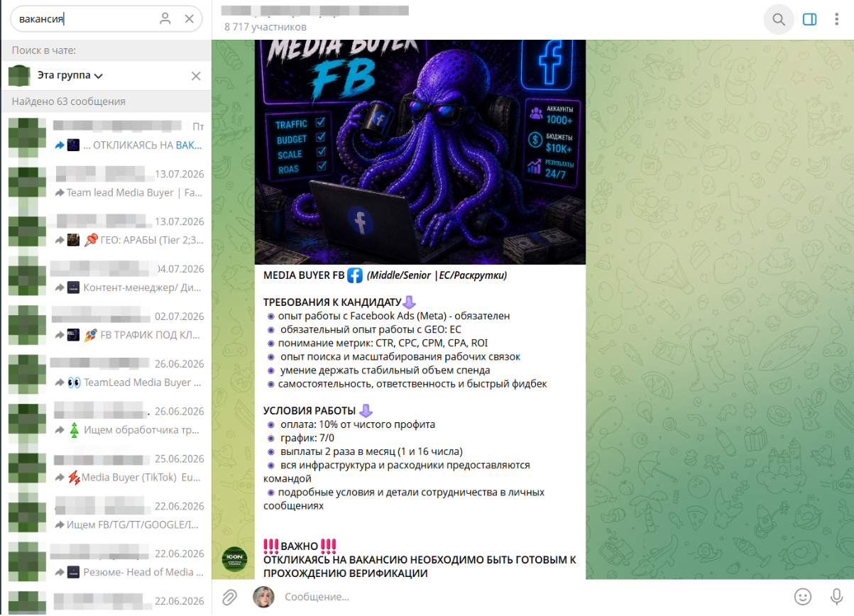Toggle the right sidebar panel icon
Image resolution: width=854 pixels, height=616 pixels.
(x=809, y=19)
